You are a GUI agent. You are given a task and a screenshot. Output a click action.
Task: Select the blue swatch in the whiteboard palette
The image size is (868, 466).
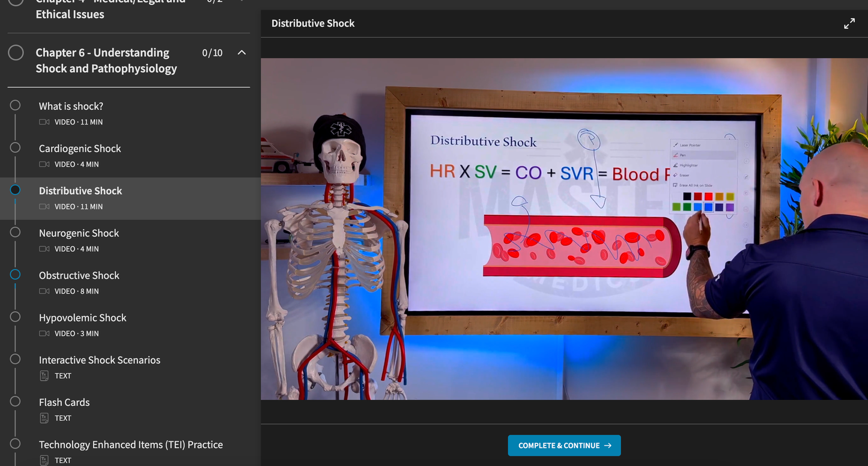point(709,207)
